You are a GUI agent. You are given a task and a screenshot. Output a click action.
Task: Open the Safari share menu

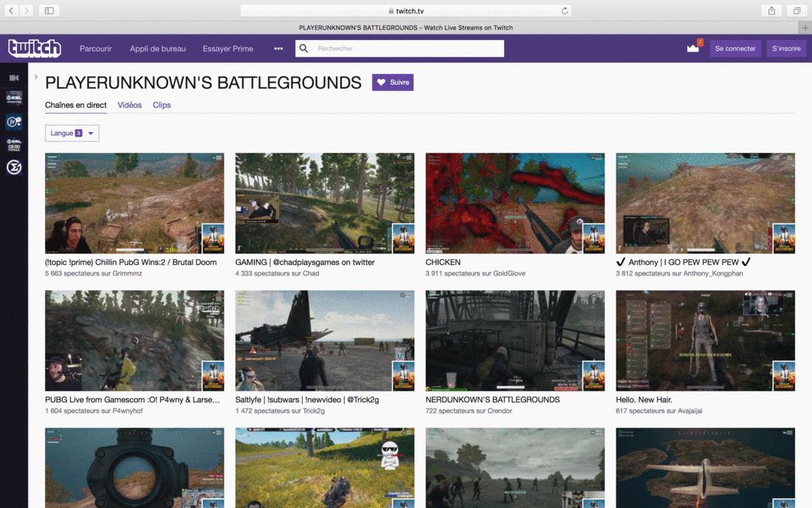coord(771,10)
